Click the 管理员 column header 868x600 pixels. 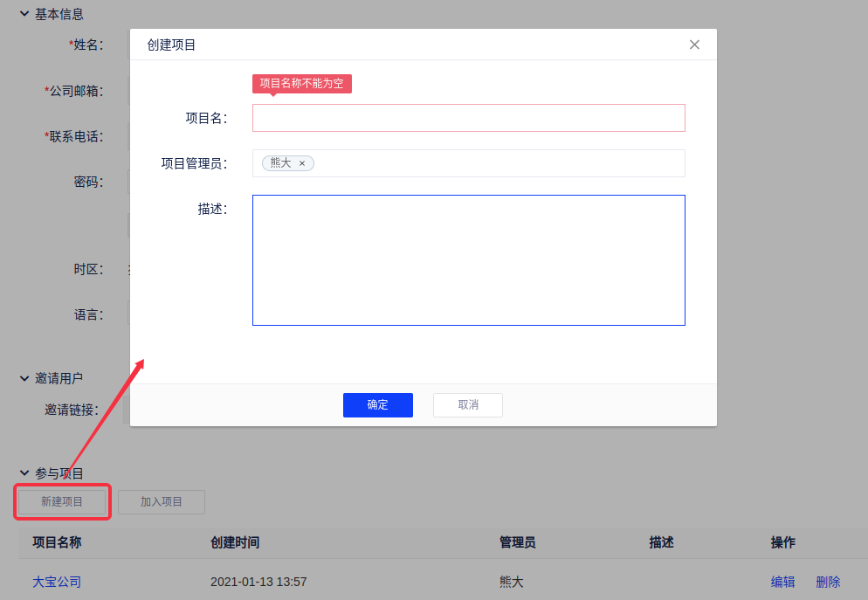point(517,542)
